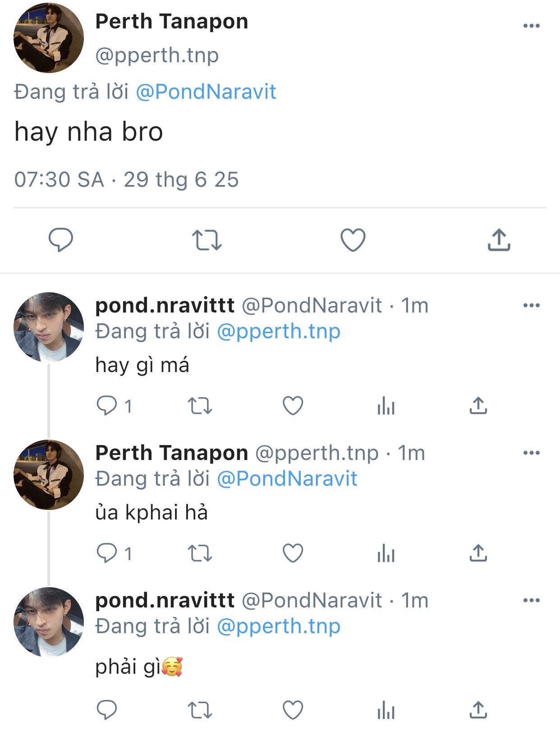Screen dimensions: 560x731
Task: Open more options on "hay gì má" reply
Action: click(x=531, y=305)
